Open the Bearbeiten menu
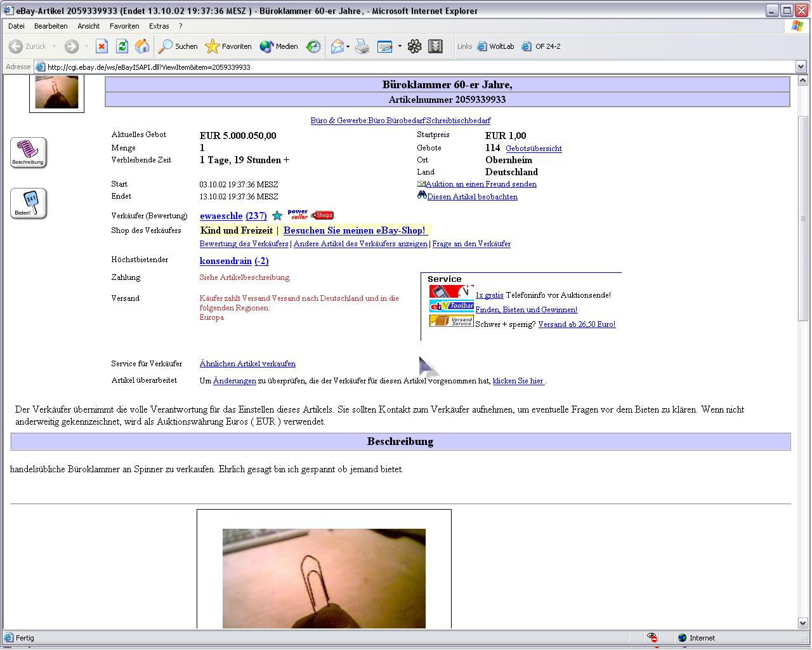 pos(51,26)
